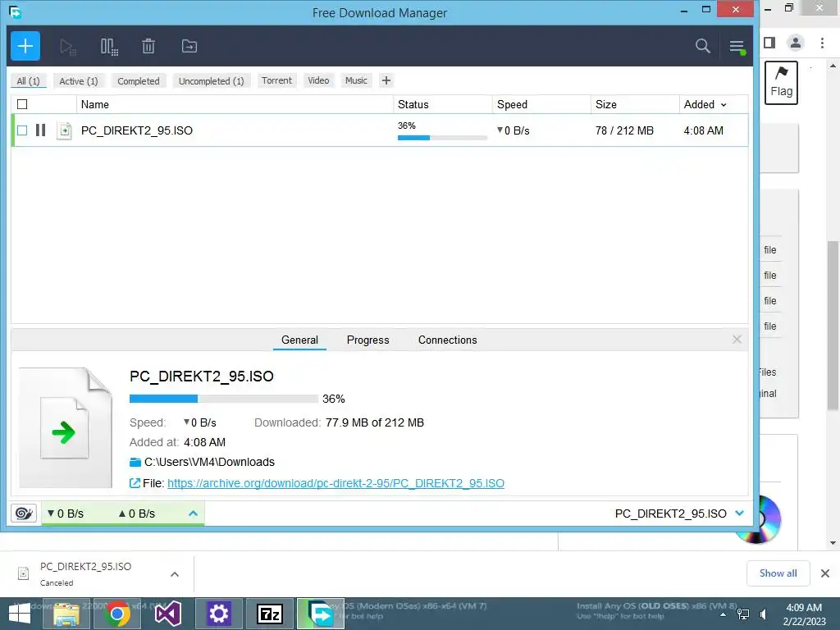The image size is (840, 630).
Task: Click the C:\Users\VM4\Downloads path
Action: point(209,462)
